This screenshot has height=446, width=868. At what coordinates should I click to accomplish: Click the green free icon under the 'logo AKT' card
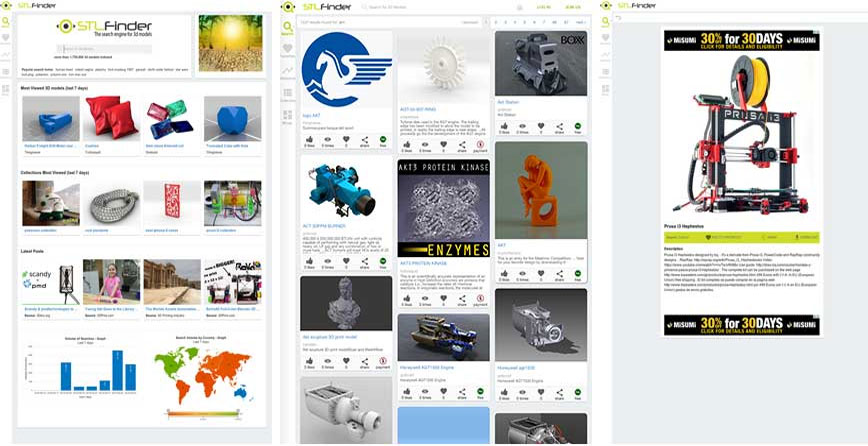[384, 141]
